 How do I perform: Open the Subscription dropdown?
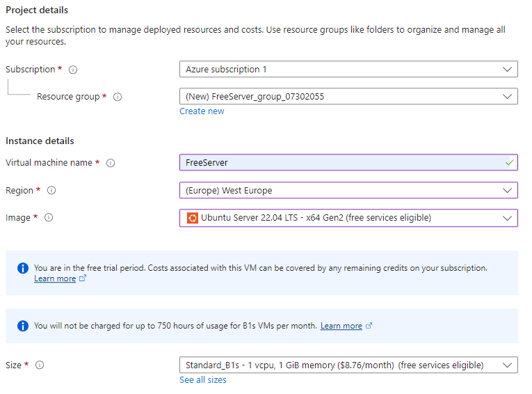(348, 70)
